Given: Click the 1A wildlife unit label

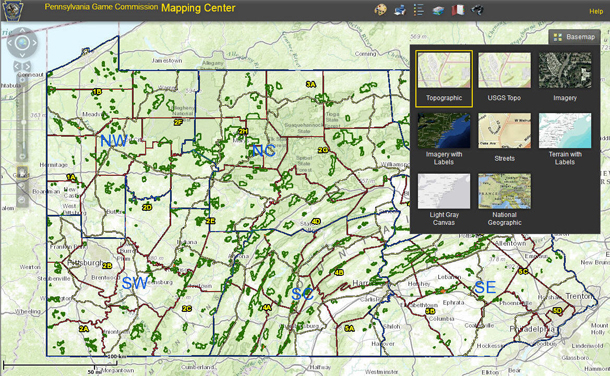Looking at the screenshot, I should pyautogui.click(x=71, y=177).
